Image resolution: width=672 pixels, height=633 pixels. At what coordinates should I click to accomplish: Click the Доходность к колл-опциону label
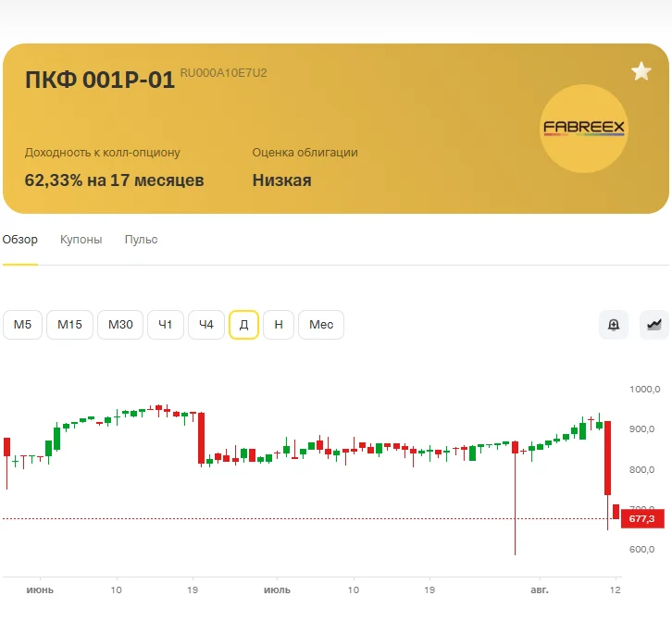[x=103, y=153]
